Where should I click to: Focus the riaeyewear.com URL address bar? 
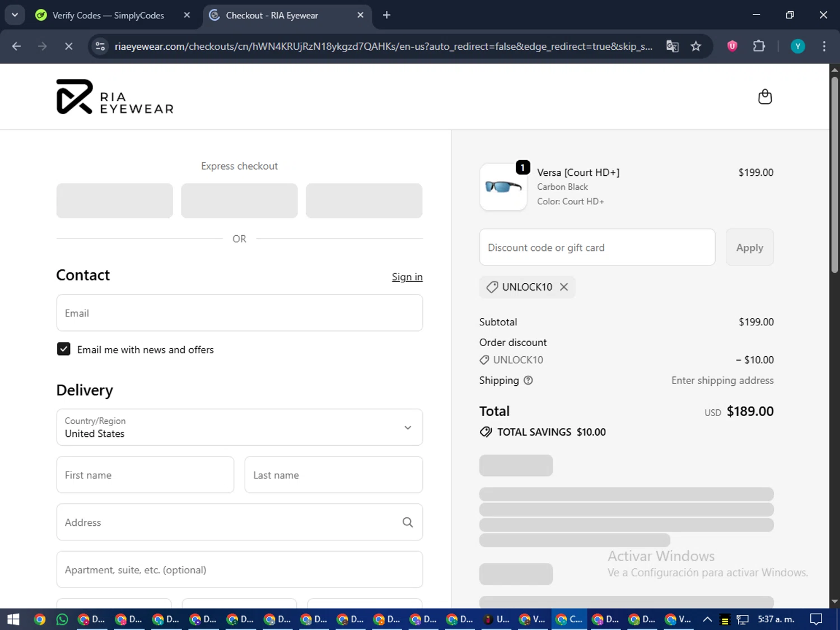[383, 46]
